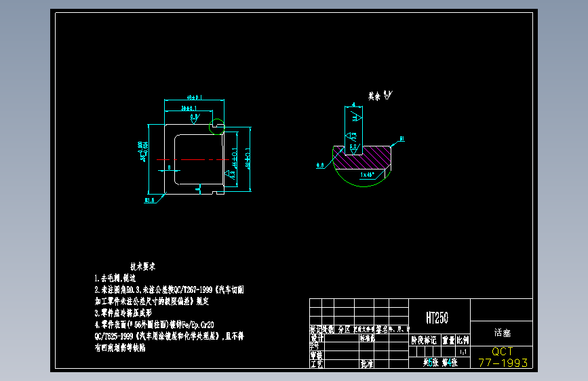Click technical note 3. 零件应冷挤压成形
The height and width of the screenshot is (381, 588).
click(x=123, y=313)
